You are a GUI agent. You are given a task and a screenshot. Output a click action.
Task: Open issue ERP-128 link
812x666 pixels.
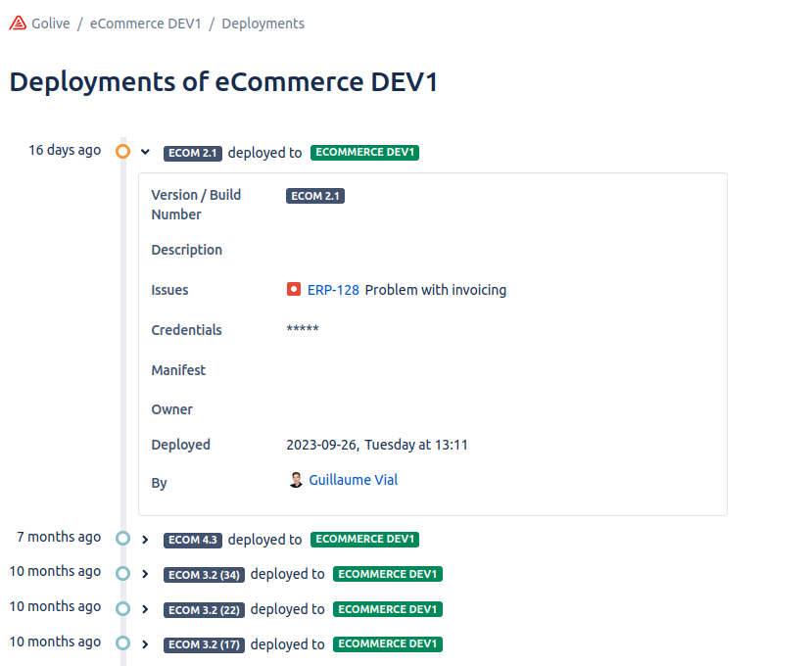[x=333, y=290]
